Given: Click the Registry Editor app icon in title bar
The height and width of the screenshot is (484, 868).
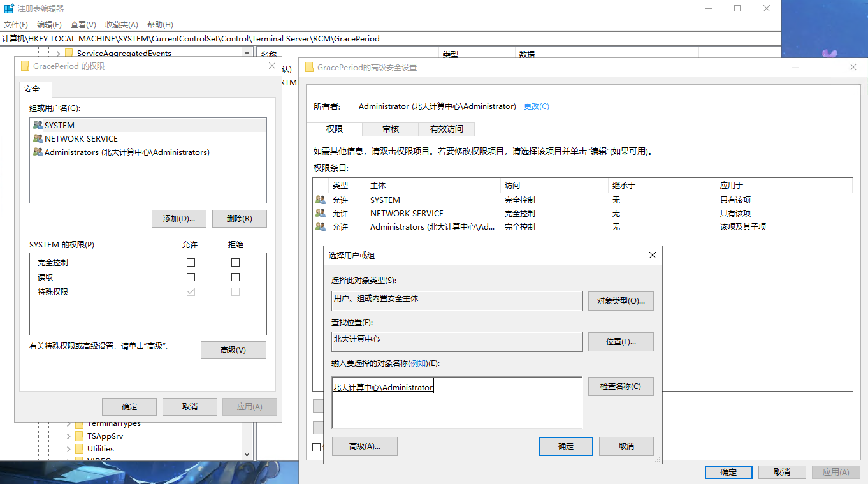Looking at the screenshot, I should point(9,9).
